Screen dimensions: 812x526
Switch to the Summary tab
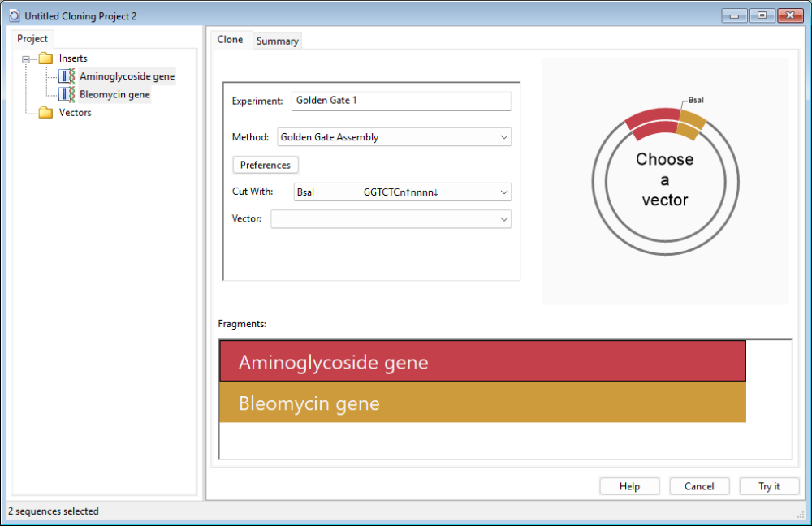[278, 41]
